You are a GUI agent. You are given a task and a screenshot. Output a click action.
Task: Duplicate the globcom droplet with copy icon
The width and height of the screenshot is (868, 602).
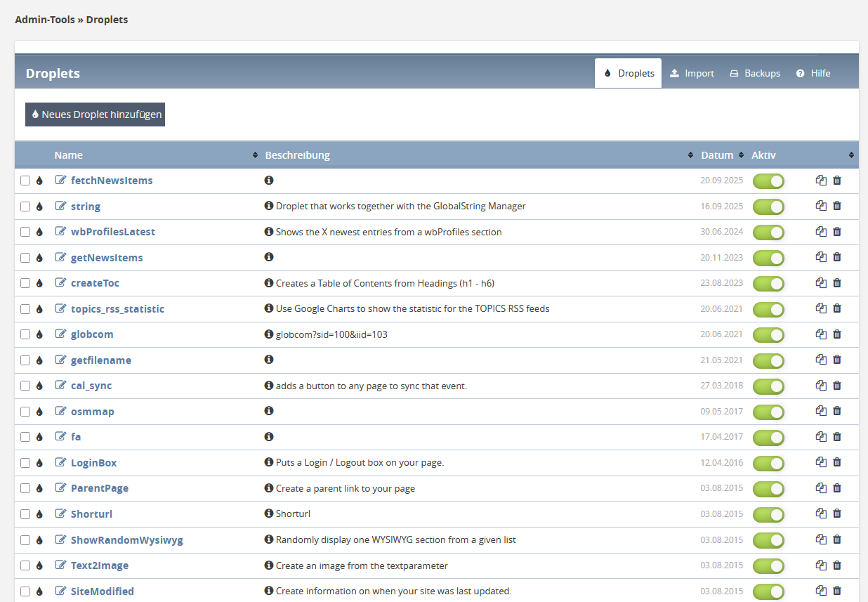coord(821,334)
